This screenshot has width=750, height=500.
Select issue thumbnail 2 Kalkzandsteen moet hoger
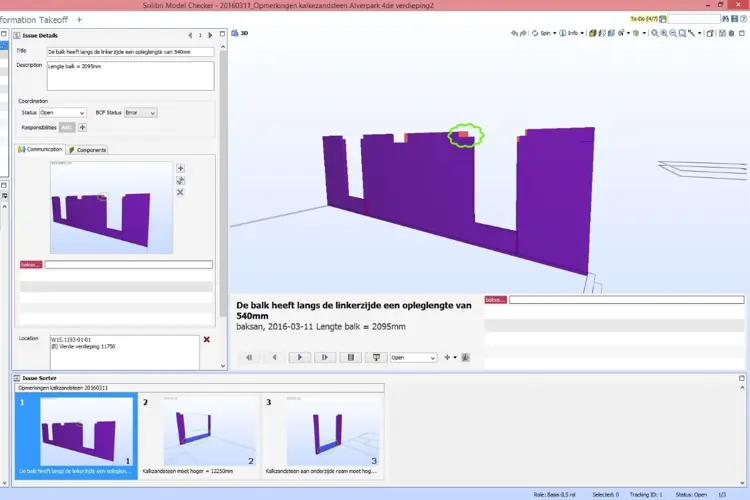(198, 435)
